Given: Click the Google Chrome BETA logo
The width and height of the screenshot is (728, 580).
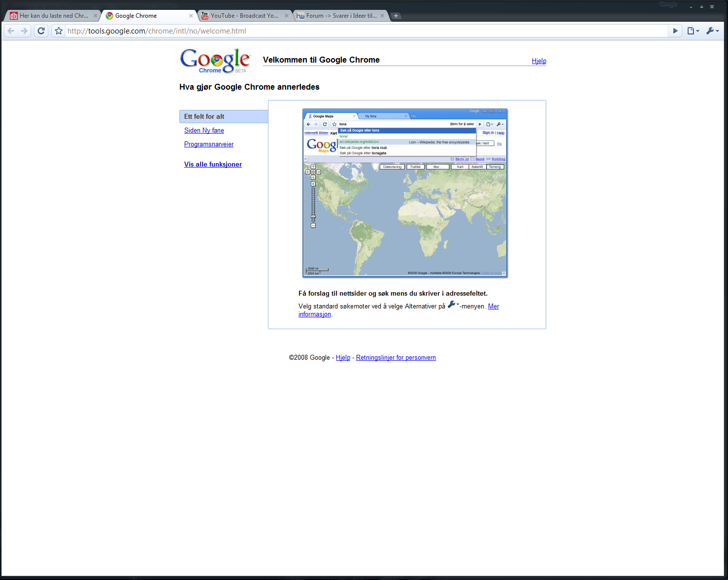Looking at the screenshot, I should [215, 61].
